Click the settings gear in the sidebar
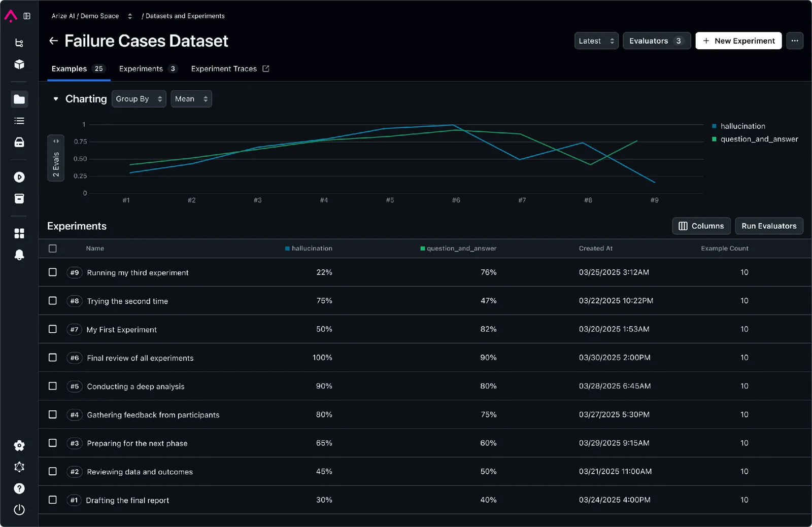The image size is (812, 527). pos(19,445)
